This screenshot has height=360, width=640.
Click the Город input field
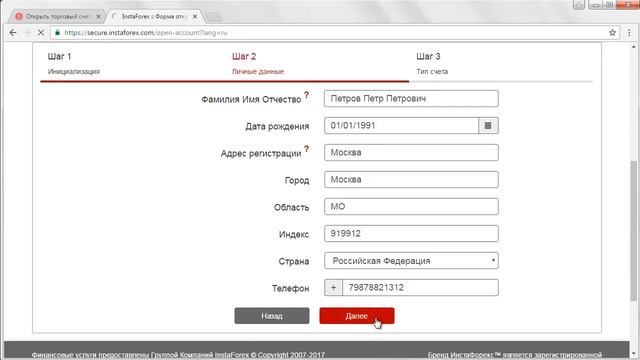point(411,180)
